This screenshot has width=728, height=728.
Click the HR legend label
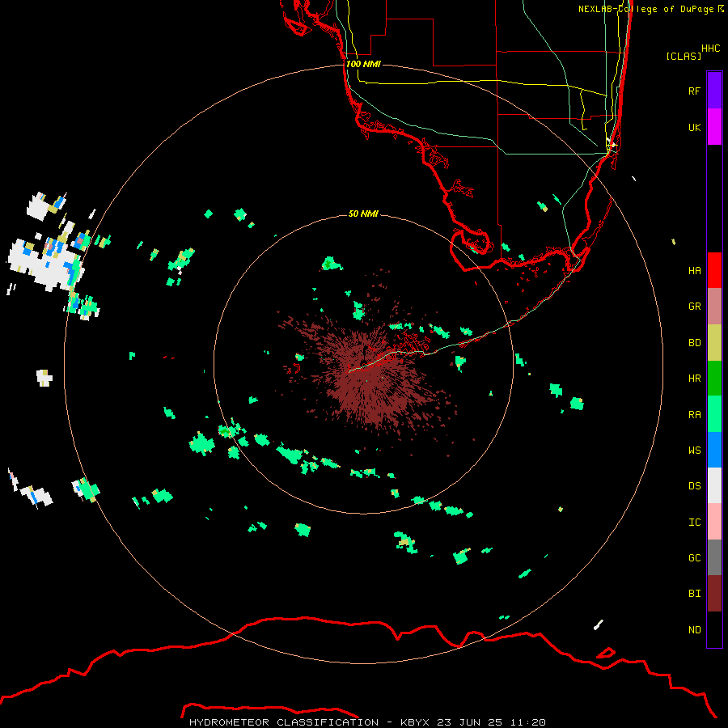(694, 379)
